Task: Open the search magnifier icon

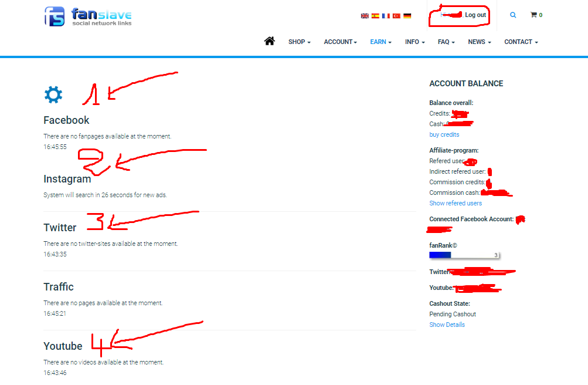Action: [x=513, y=15]
